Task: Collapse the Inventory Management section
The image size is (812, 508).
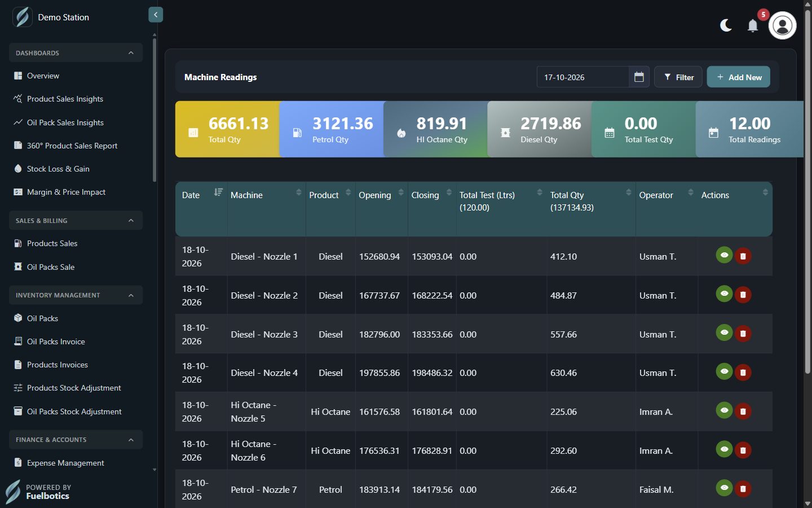Action: (x=76, y=295)
